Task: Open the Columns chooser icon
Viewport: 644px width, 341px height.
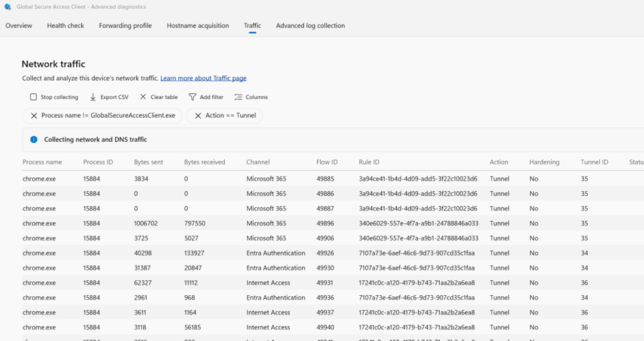Action: point(238,97)
